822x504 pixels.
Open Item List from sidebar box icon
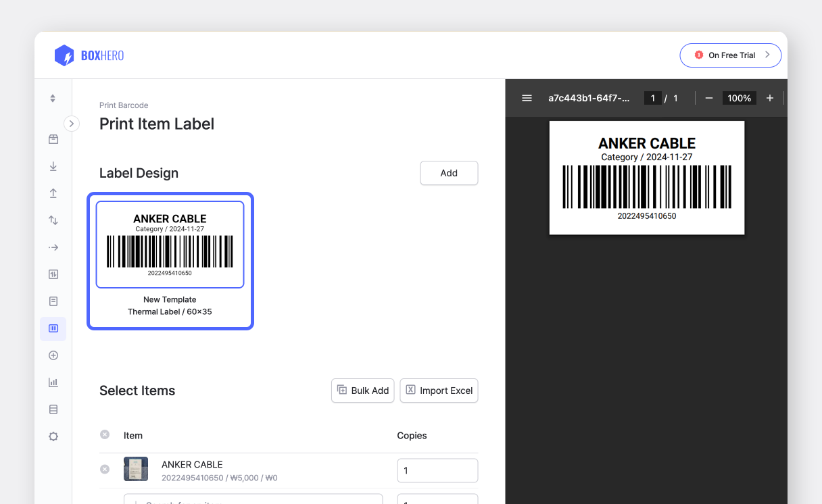coord(53,139)
